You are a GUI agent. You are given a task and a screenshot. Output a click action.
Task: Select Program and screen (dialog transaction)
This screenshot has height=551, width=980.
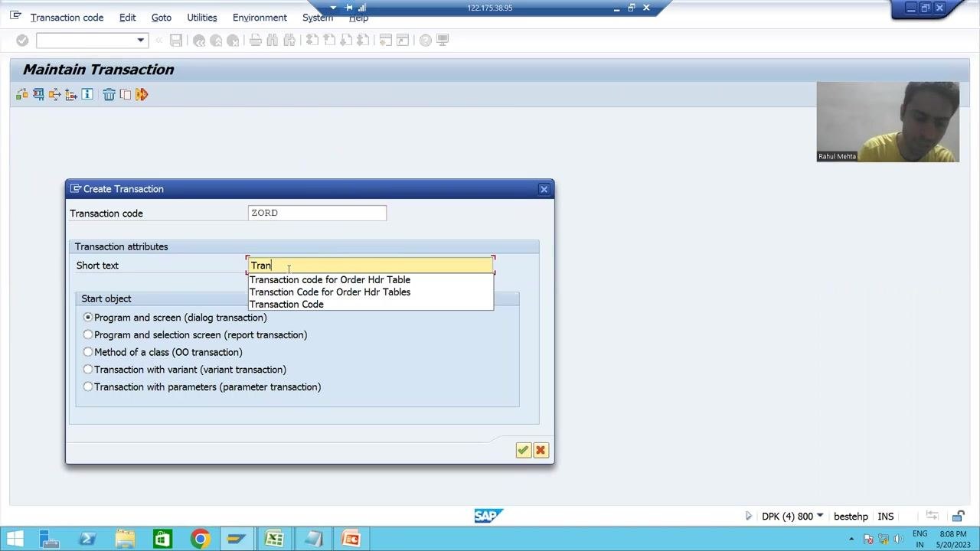[88, 318]
